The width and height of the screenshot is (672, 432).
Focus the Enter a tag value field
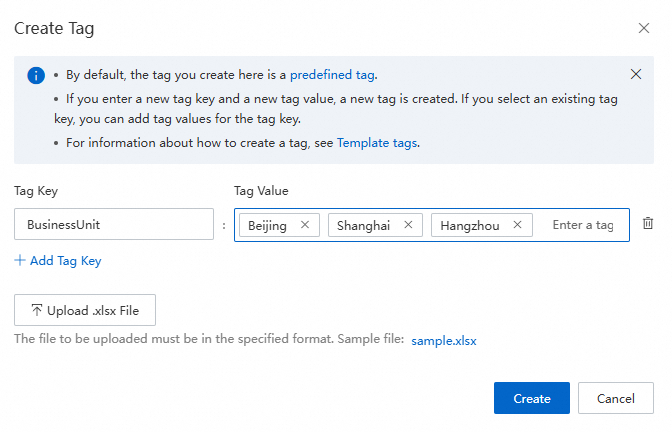click(583, 225)
